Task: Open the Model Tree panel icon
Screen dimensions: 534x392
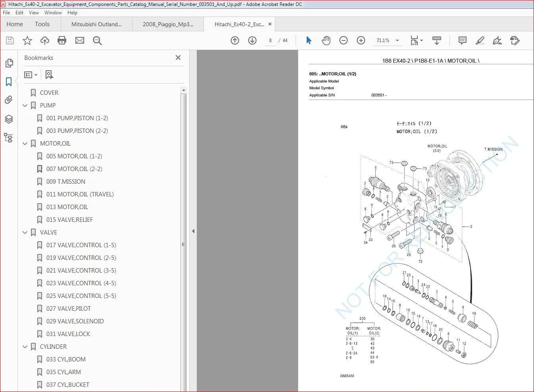Action: coord(9,138)
